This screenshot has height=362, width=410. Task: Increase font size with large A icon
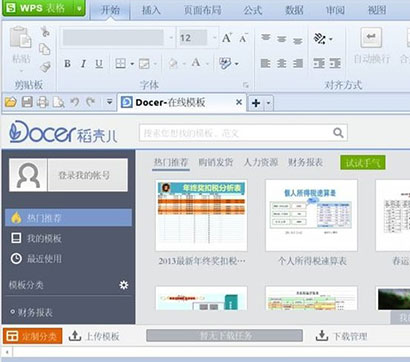click(x=227, y=38)
